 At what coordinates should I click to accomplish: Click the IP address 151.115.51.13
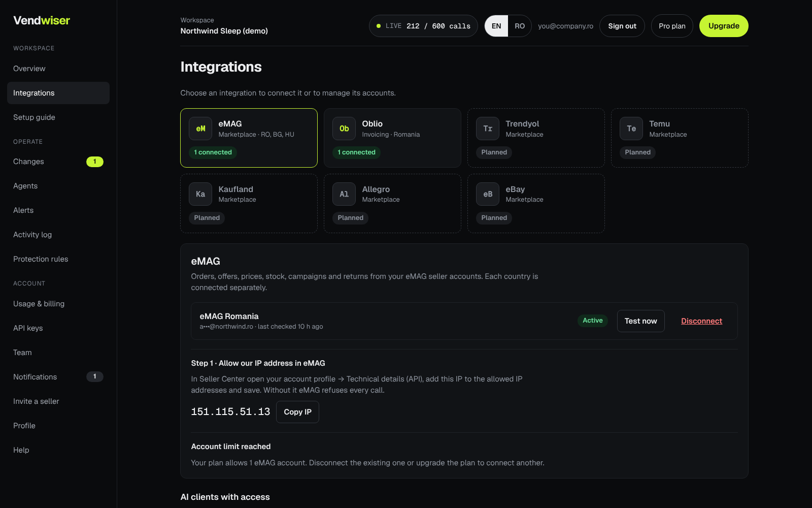[230, 412]
